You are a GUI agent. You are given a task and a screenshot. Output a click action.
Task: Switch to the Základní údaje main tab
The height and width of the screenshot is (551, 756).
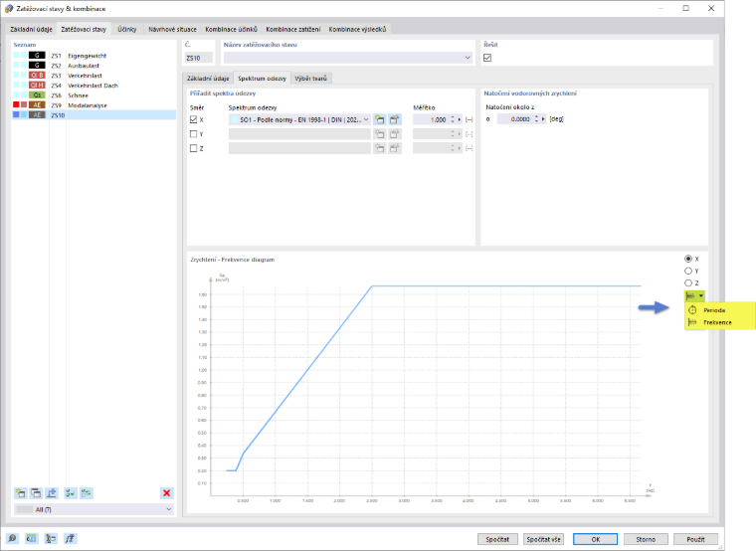tap(31, 30)
